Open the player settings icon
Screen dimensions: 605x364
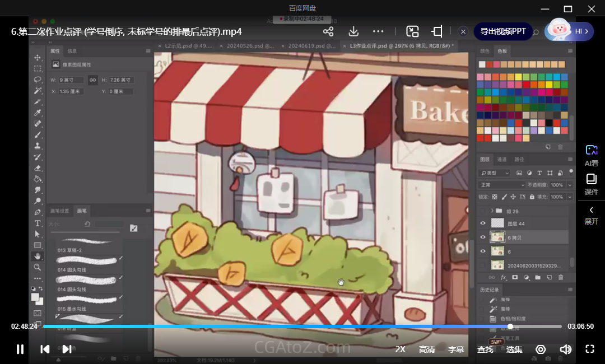click(541, 349)
